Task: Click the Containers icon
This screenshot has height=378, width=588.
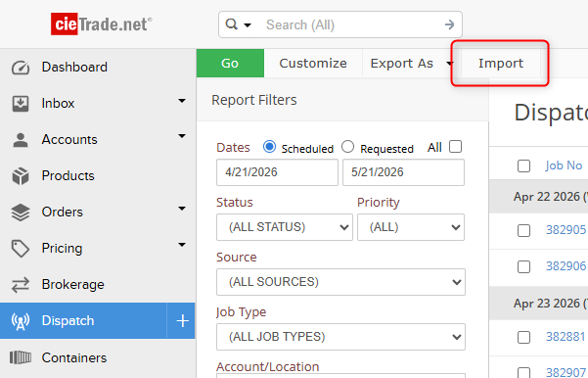Action: tap(21, 357)
